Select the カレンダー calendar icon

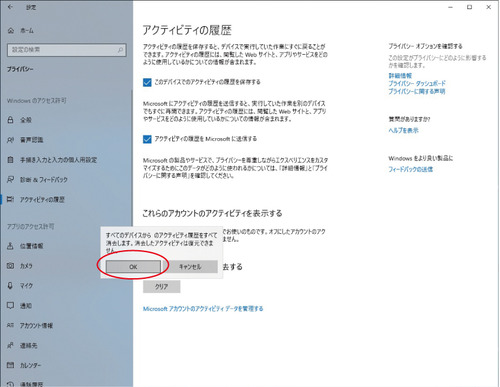pos(10,365)
